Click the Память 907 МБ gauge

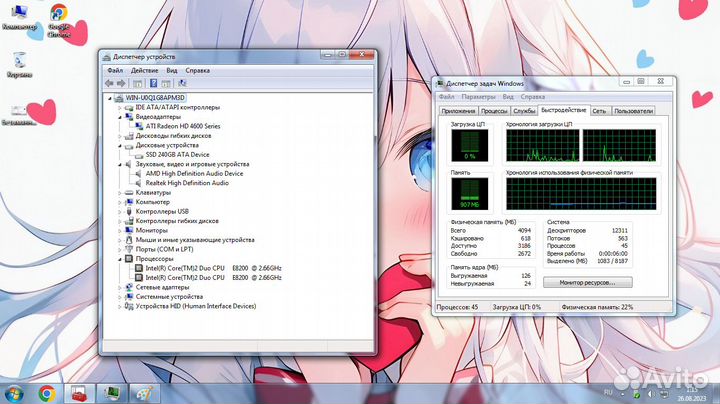point(469,194)
